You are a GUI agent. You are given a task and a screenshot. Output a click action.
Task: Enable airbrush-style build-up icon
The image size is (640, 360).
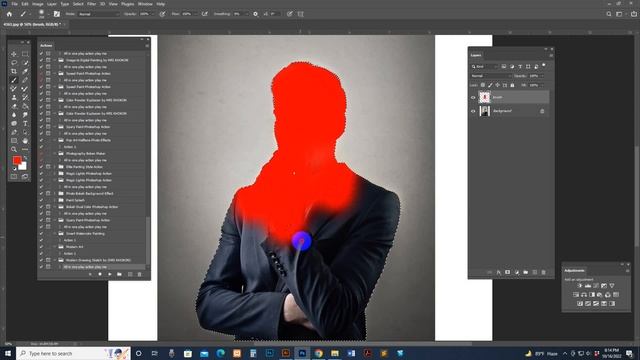click(205, 14)
